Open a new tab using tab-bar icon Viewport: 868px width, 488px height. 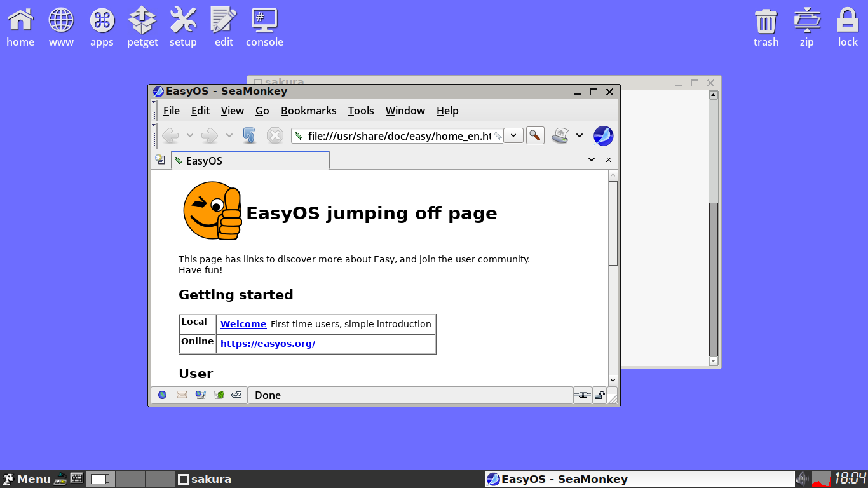pyautogui.click(x=160, y=160)
